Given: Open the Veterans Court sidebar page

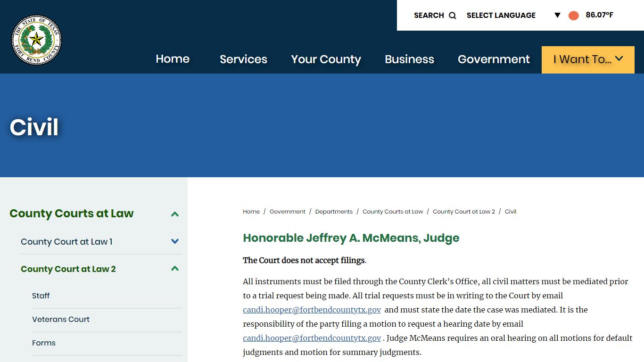Looking at the screenshot, I should pyautogui.click(x=61, y=320).
